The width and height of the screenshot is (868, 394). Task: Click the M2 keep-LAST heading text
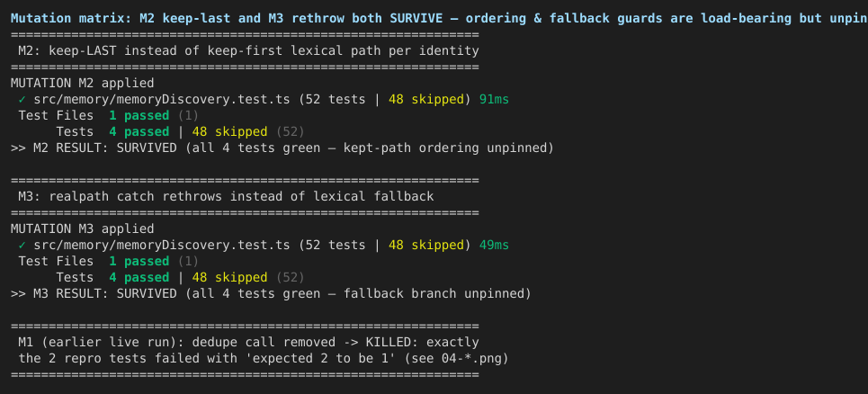248,51
